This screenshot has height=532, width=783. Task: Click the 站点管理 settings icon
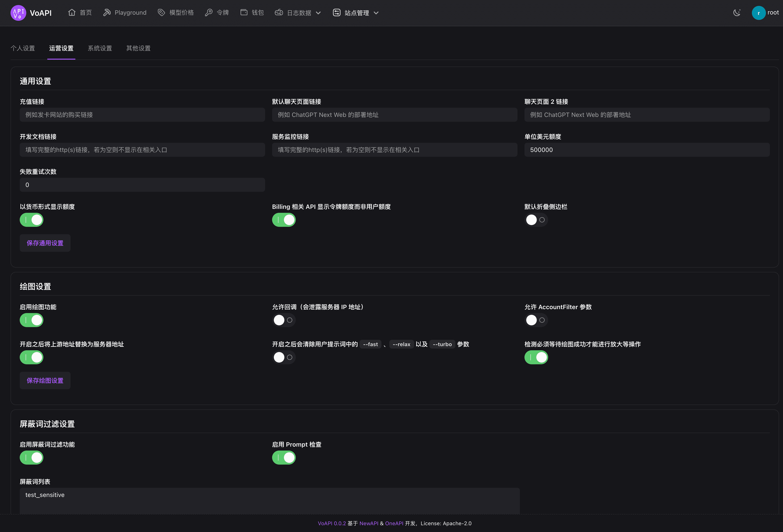tap(337, 12)
